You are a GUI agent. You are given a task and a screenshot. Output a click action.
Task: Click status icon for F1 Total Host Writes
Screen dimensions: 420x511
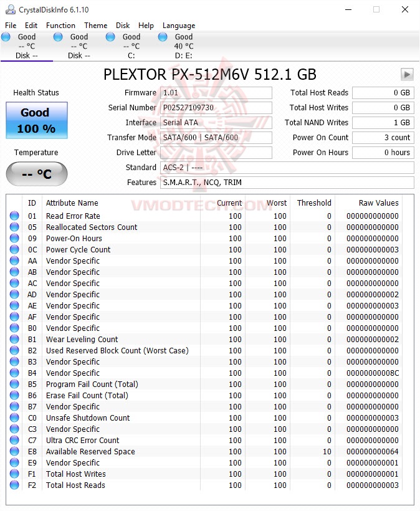pos(14,474)
